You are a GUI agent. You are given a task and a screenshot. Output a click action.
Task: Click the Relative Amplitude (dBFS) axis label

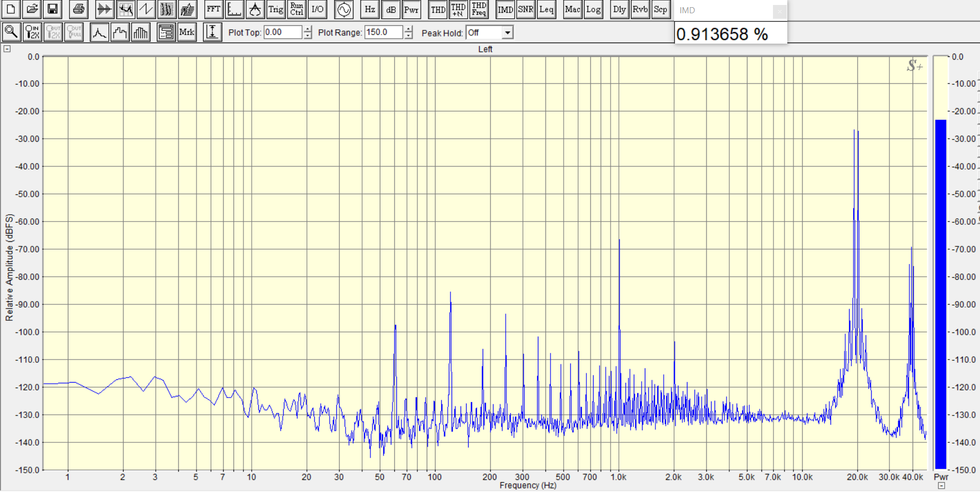pyautogui.click(x=9, y=268)
